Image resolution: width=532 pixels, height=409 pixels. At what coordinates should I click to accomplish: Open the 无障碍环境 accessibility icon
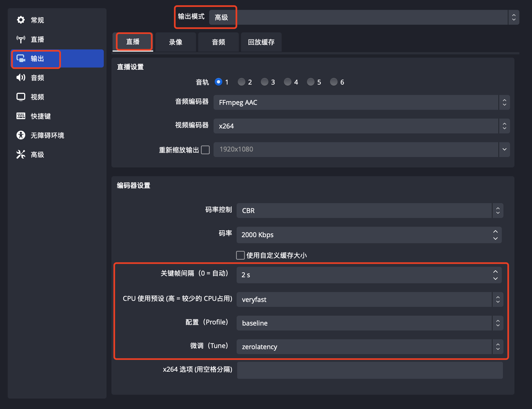pos(21,135)
